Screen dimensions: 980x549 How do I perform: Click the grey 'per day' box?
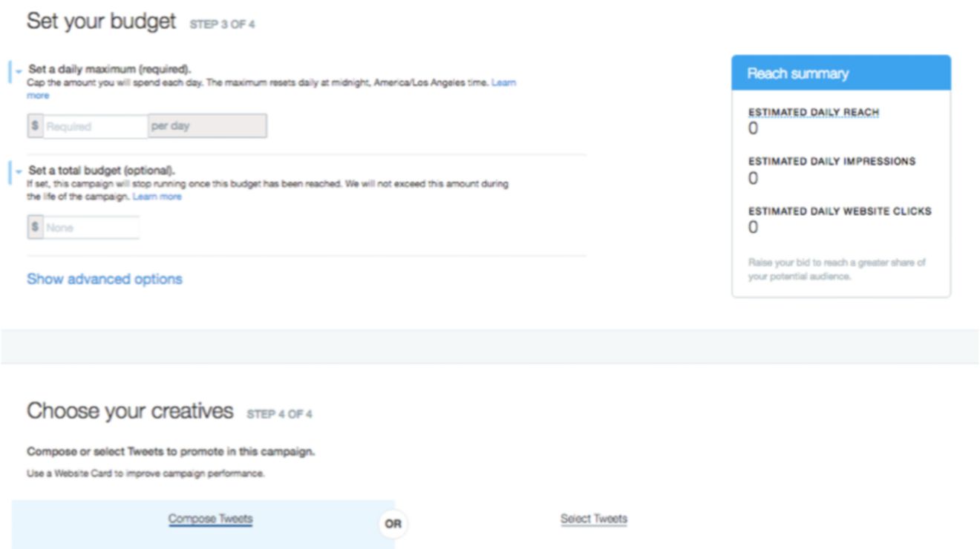(x=207, y=126)
